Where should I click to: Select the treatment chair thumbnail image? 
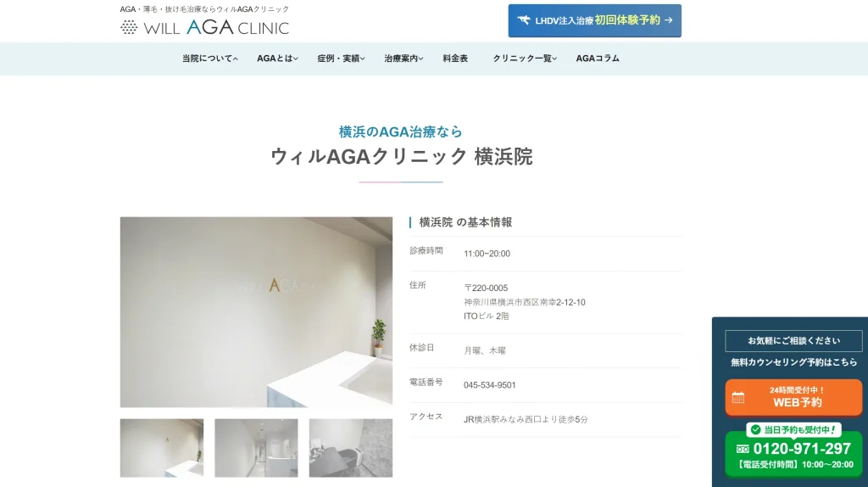pos(350,448)
